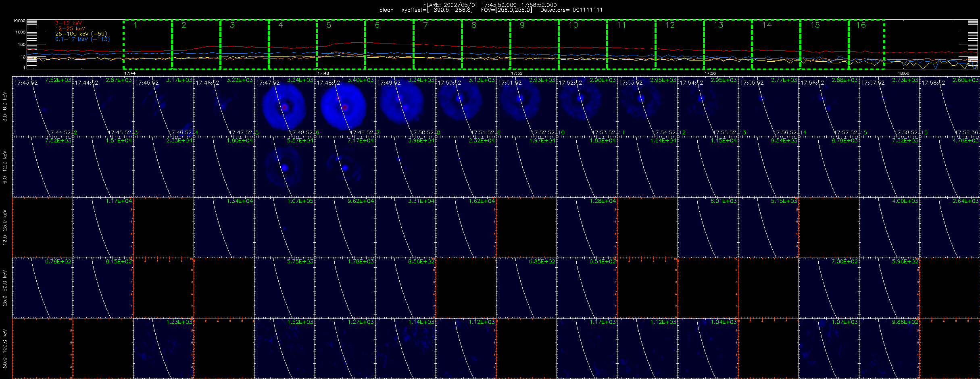
Task: Select interval 6 box in the light curve
Action: [390, 44]
